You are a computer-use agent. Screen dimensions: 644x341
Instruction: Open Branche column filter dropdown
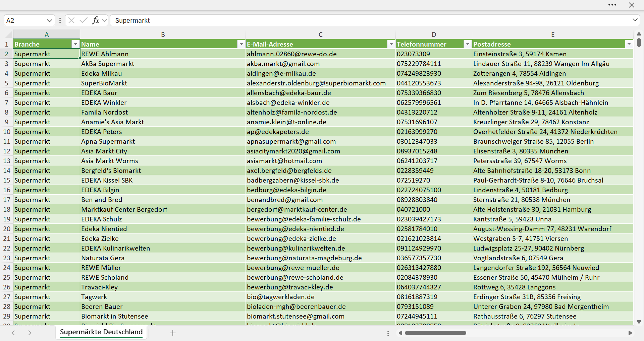pyautogui.click(x=75, y=44)
